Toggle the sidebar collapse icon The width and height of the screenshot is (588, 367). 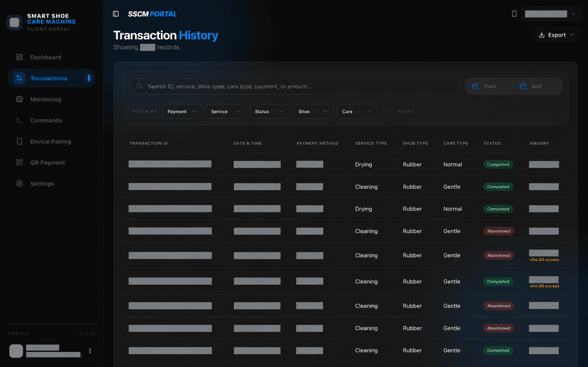pyautogui.click(x=116, y=14)
